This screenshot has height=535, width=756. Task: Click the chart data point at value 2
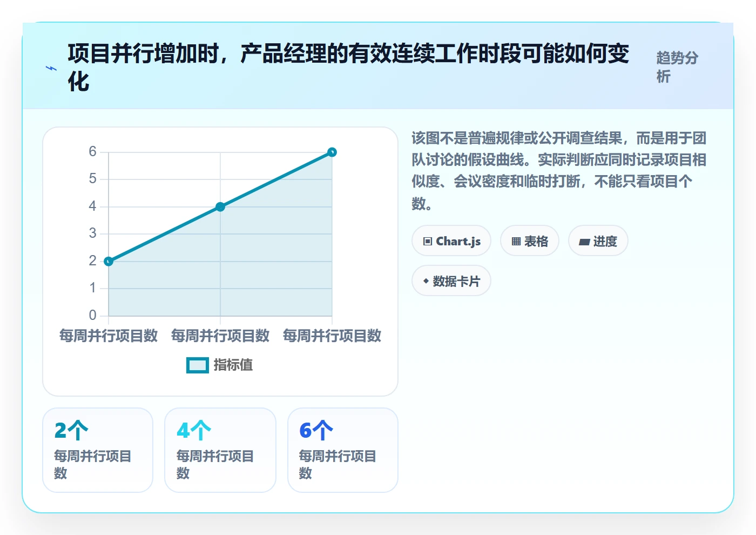pos(109,262)
